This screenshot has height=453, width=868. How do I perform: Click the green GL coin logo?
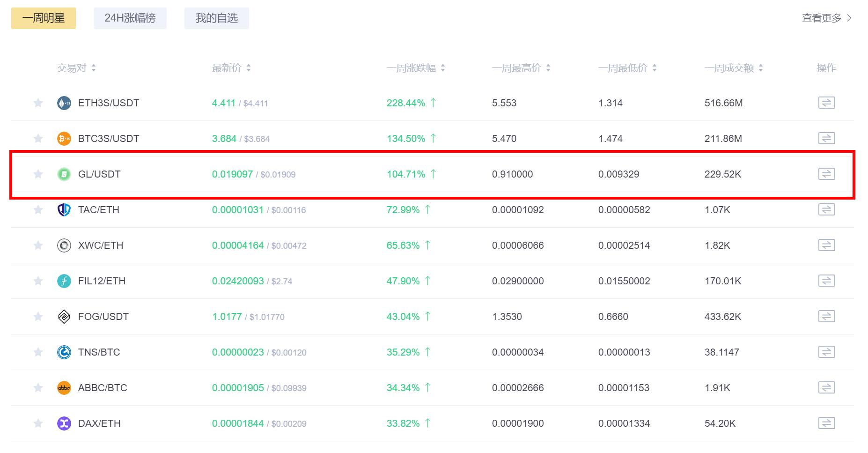64,174
